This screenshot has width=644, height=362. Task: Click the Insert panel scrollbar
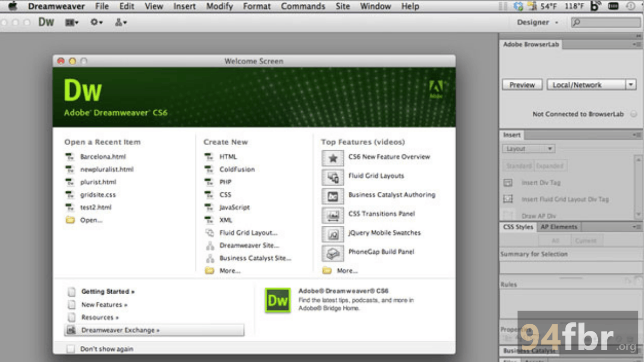point(639,187)
